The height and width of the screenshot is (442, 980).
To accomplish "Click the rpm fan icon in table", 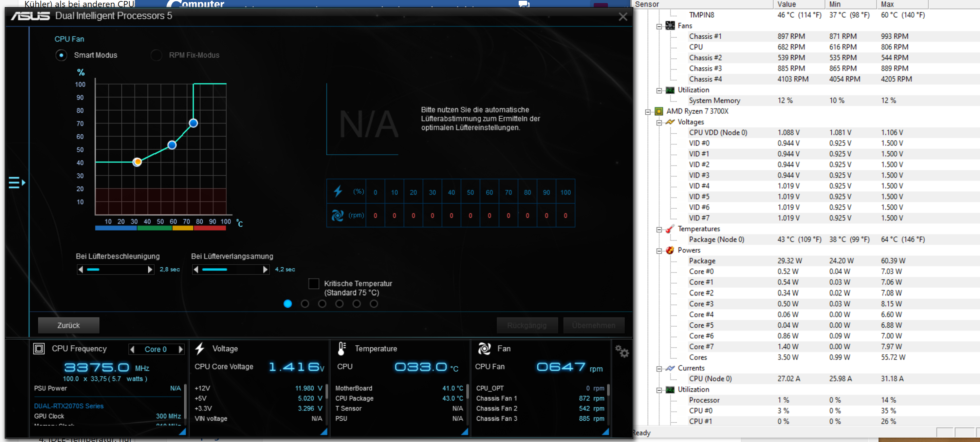I will 337,215.
